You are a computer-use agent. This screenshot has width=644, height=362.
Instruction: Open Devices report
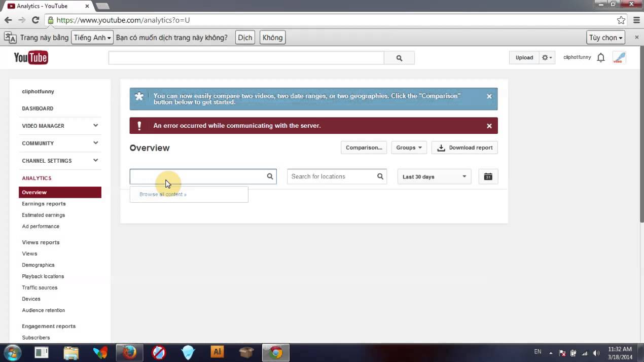(31, 299)
